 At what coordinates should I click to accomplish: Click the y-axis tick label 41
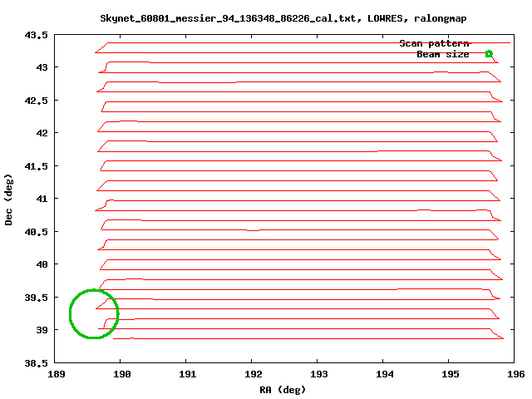(42, 199)
